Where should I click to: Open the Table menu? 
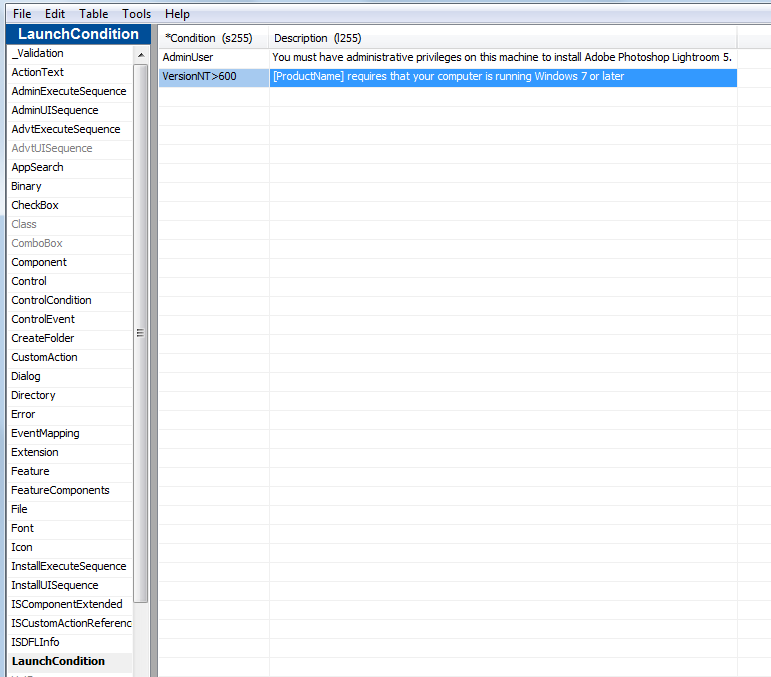pos(94,14)
